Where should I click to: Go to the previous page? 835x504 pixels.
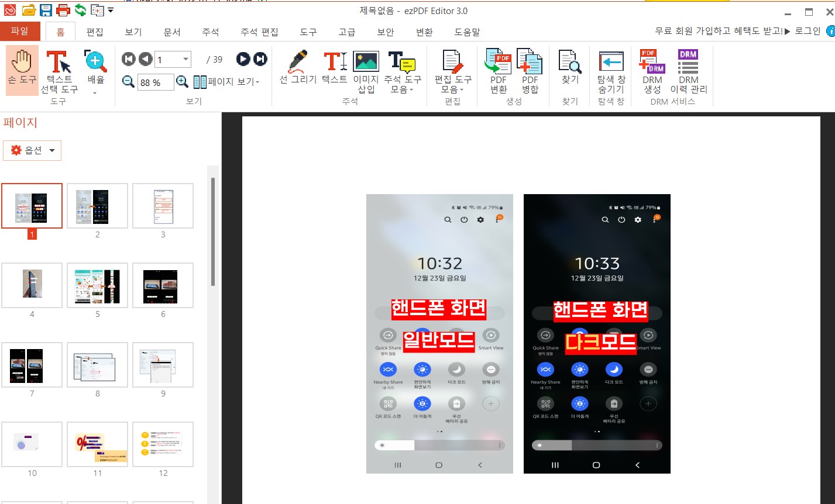[145, 58]
